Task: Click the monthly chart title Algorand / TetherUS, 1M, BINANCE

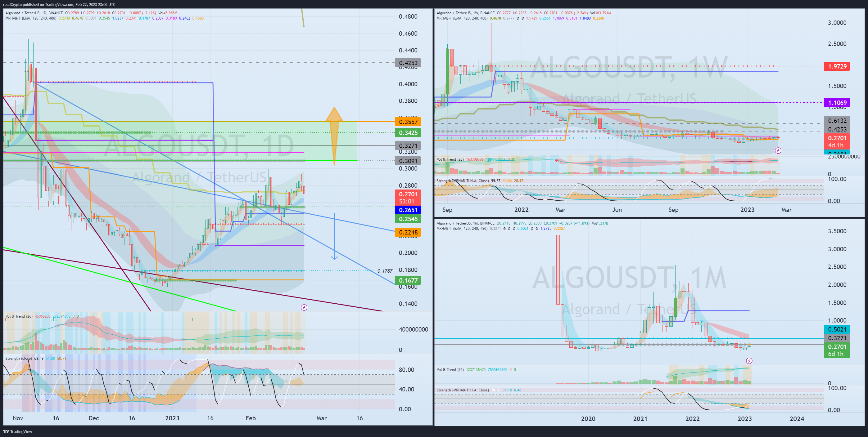Action: coord(465,223)
